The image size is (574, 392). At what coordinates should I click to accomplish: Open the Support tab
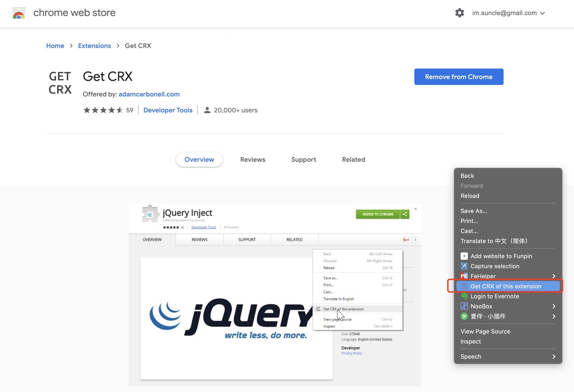click(303, 160)
